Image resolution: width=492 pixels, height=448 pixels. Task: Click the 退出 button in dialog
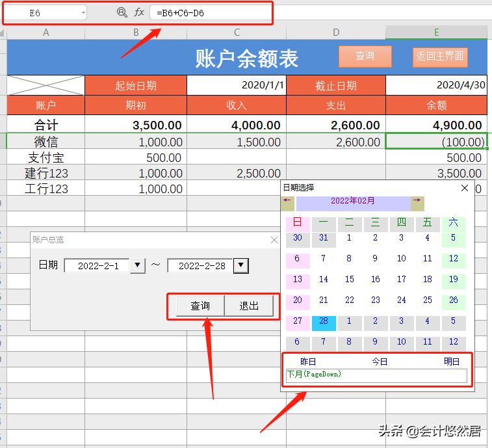(249, 306)
